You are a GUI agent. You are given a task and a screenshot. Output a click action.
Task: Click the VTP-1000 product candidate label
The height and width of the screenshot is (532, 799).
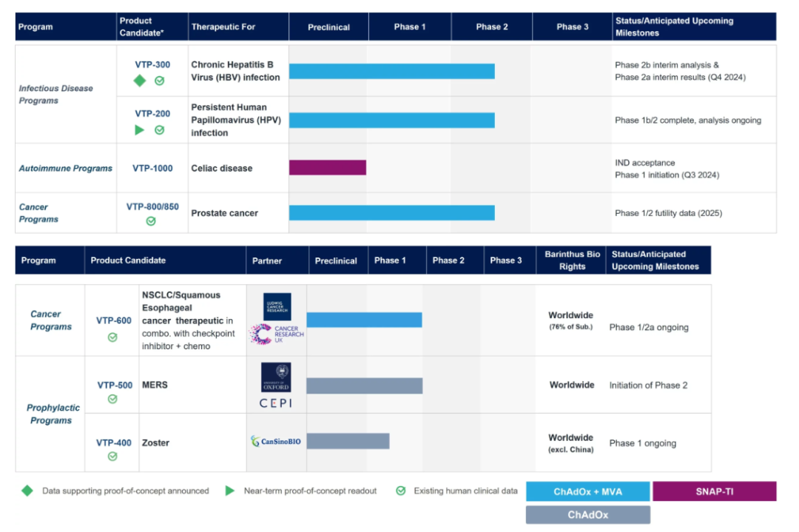point(152,168)
